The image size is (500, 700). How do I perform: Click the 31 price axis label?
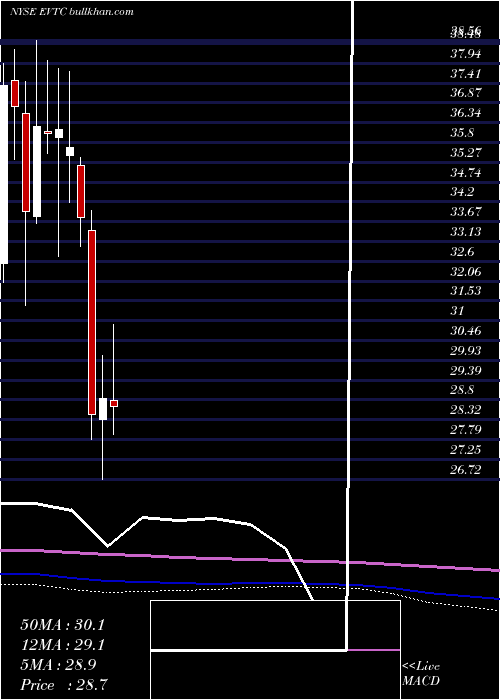(458, 311)
